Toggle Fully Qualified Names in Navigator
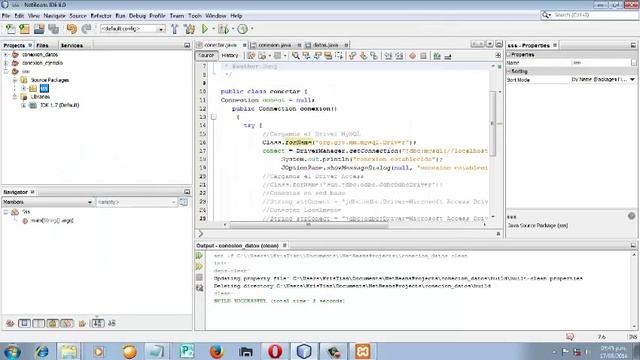The image size is (640, 360). pos(82,323)
